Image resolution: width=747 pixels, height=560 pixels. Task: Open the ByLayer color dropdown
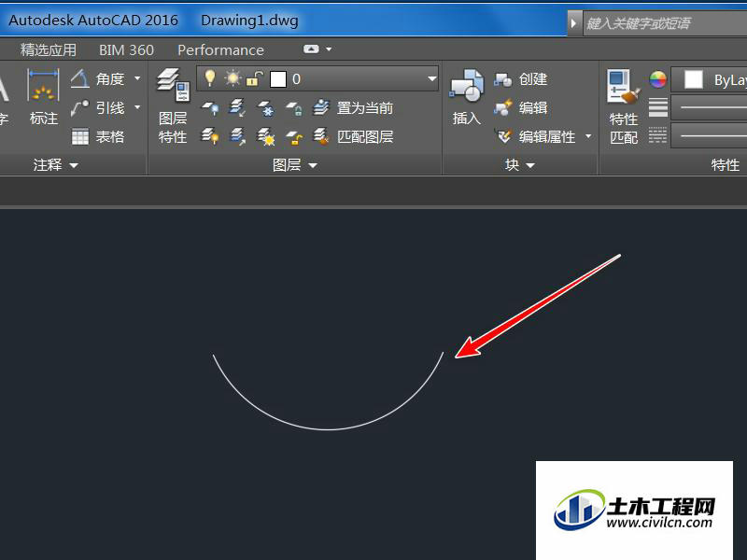(709, 79)
